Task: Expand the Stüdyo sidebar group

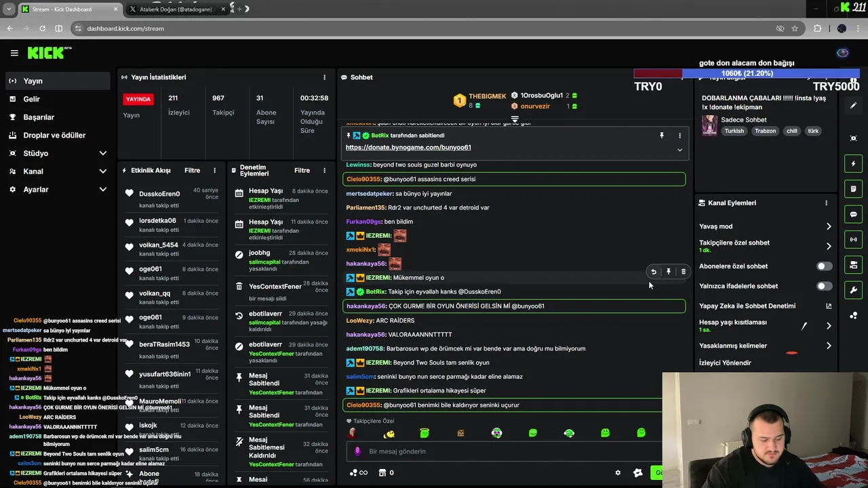Action: click(57, 153)
